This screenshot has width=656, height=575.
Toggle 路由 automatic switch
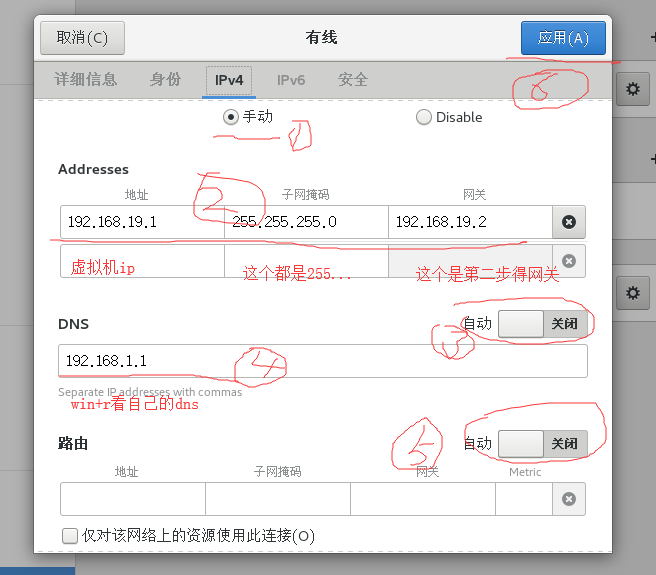point(540,443)
